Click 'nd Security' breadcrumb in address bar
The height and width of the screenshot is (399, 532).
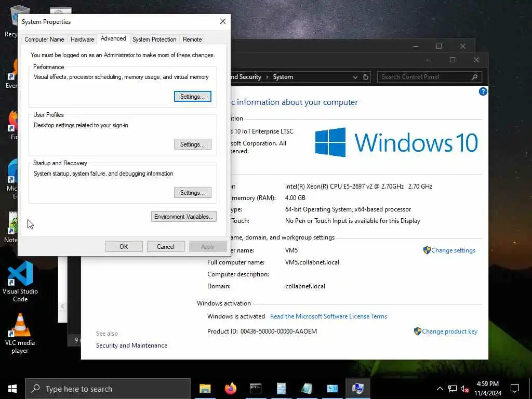246,77
